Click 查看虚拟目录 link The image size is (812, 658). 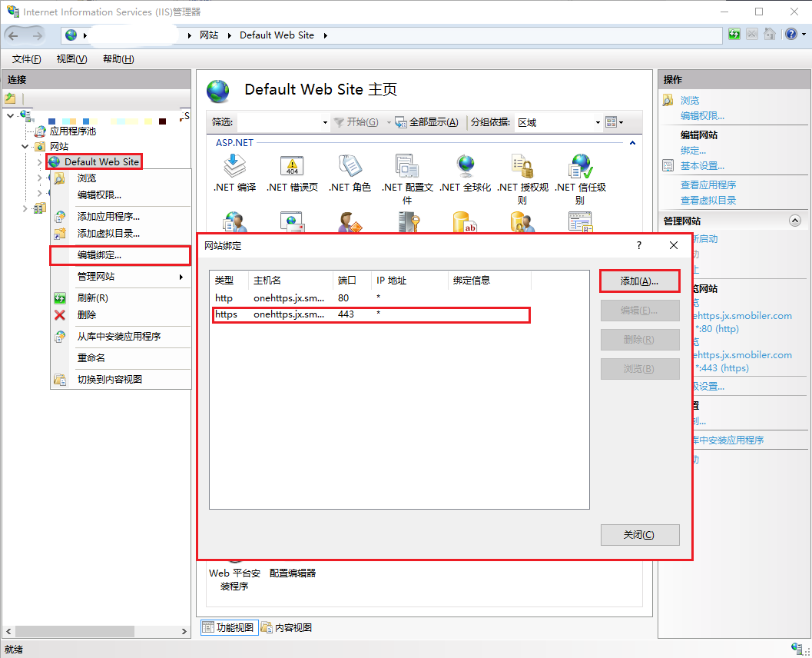click(x=708, y=200)
